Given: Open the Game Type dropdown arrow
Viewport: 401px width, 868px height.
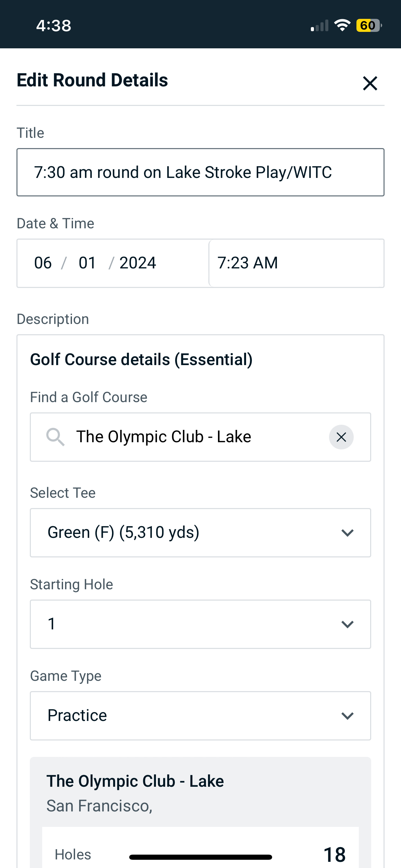Looking at the screenshot, I should pos(348,716).
